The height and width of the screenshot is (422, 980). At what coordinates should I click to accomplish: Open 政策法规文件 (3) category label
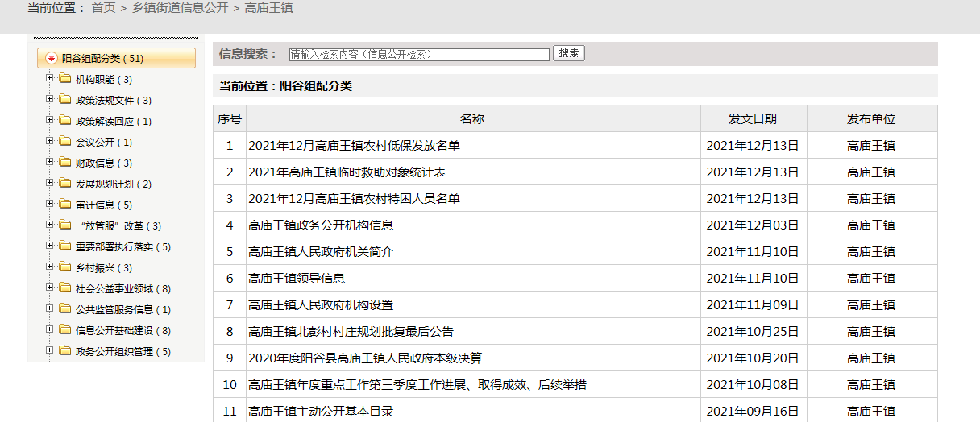click(114, 101)
